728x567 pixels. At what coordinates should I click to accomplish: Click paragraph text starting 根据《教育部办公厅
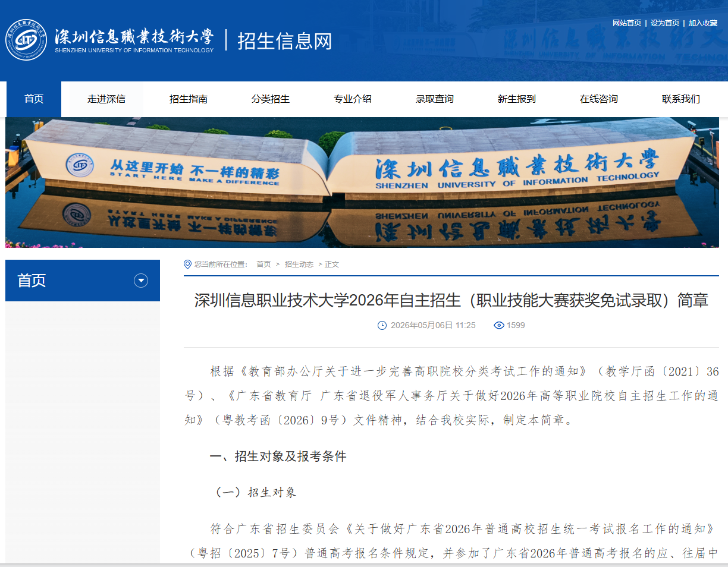tap(451, 396)
